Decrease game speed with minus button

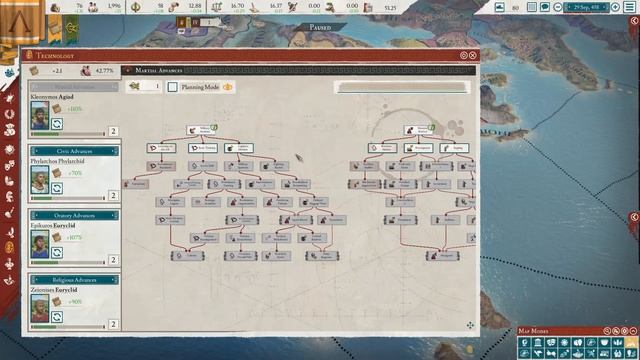pyautogui.click(x=558, y=7)
